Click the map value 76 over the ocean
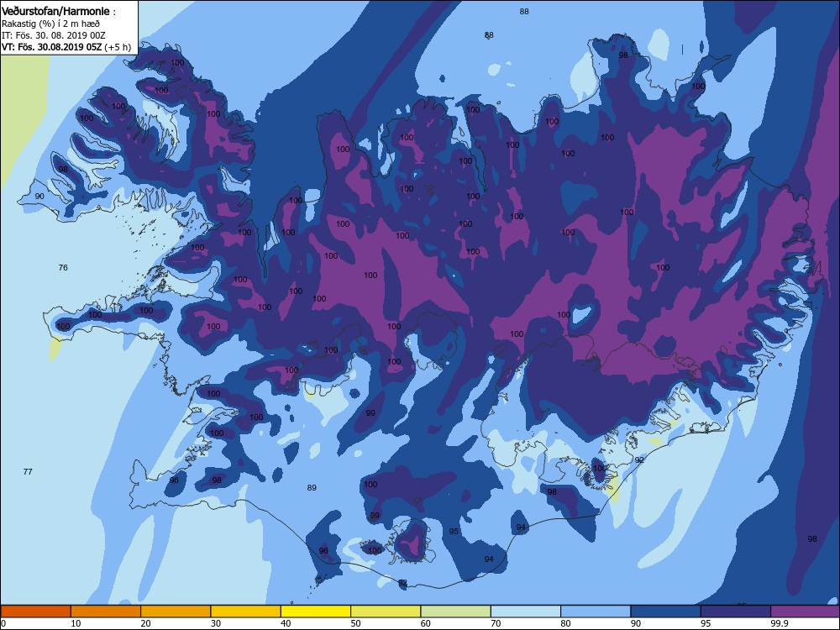The height and width of the screenshot is (630, 840). click(x=63, y=267)
